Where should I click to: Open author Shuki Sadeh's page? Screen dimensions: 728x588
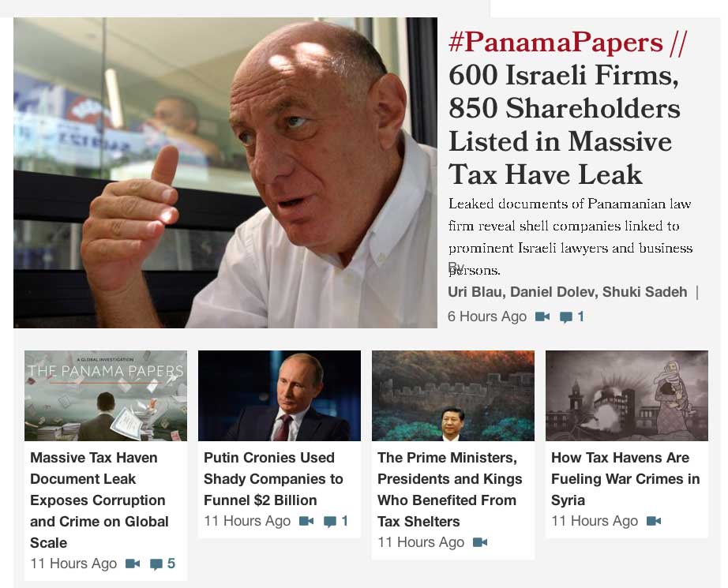pyautogui.click(x=645, y=292)
